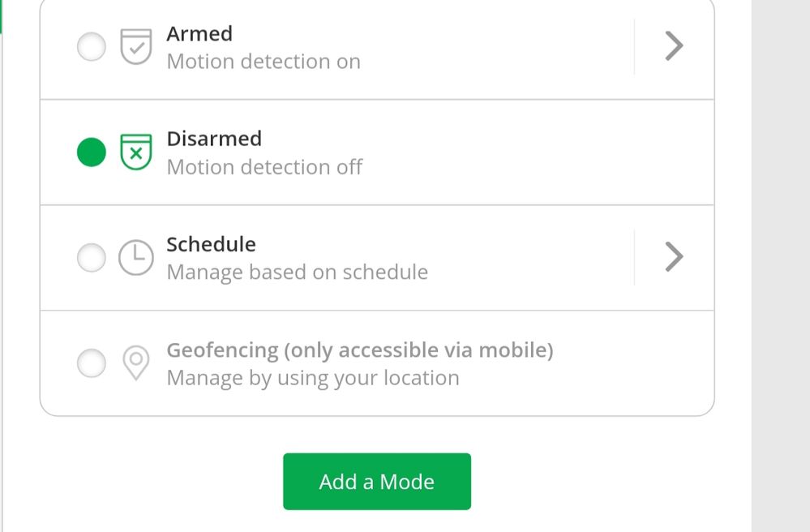Click the "Motion detection on" subtitle
The height and width of the screenshot is (532, 810).
pyautogui.click(x=264, y=62)
